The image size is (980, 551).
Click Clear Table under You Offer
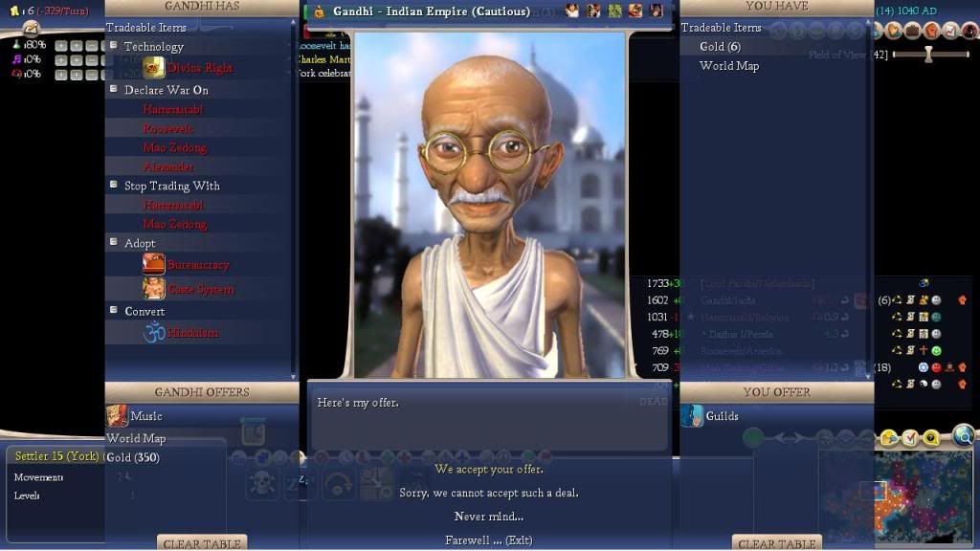(x=777, y=543)
